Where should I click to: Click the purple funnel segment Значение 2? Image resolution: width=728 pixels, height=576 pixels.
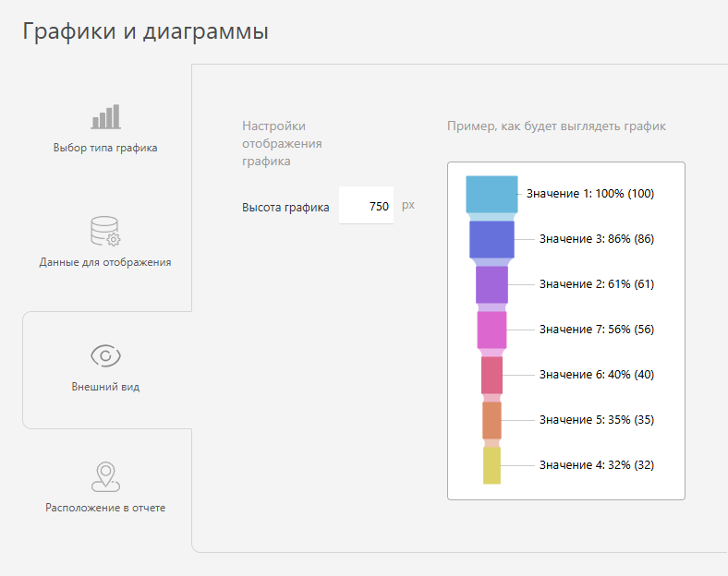click(491, 284)
